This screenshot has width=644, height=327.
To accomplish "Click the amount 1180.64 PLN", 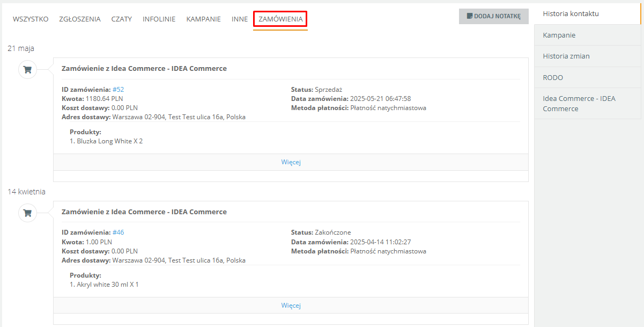I will tap(104, 99).
